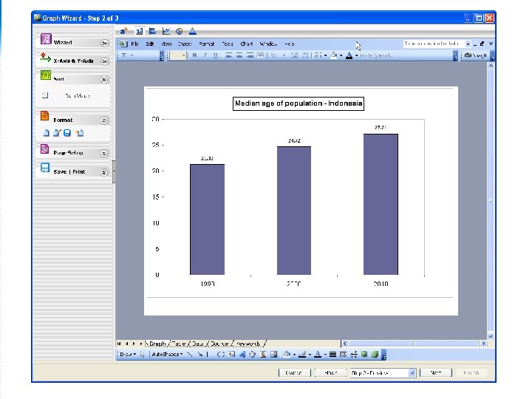This screenshot has width=532, height=399.
Task: Select the pie chart type icon
Action: point(179,32)
